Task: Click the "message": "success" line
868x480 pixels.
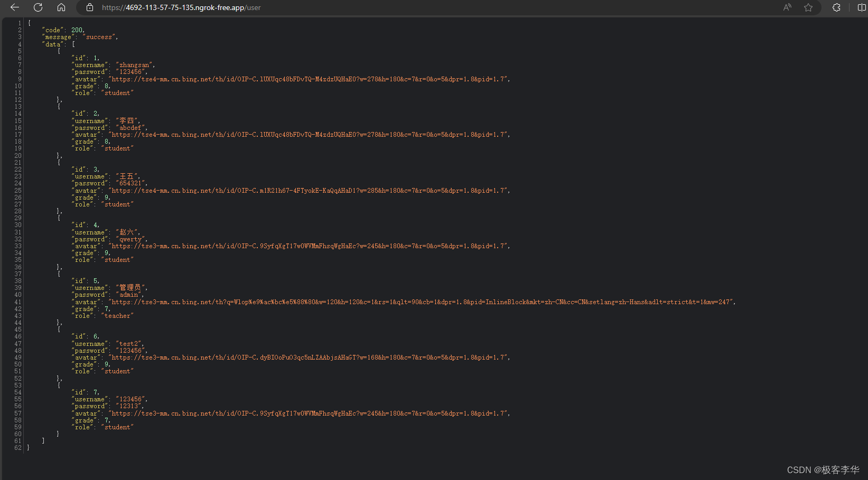Action: coord(80,37)
